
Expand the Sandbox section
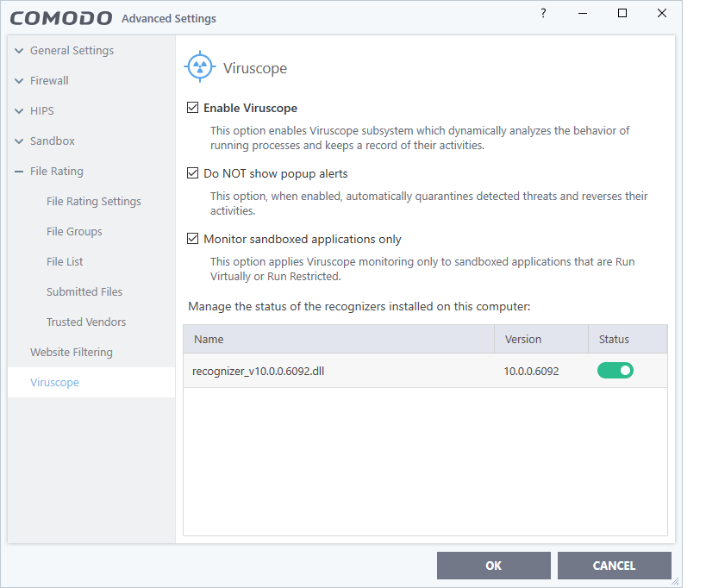tap(19, 141)
